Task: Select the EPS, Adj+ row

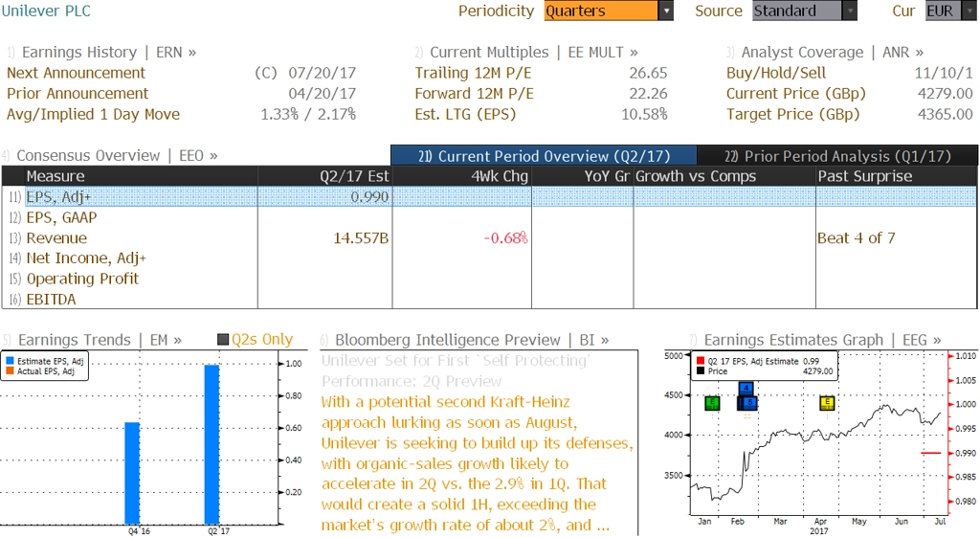Action: [489, 197]
